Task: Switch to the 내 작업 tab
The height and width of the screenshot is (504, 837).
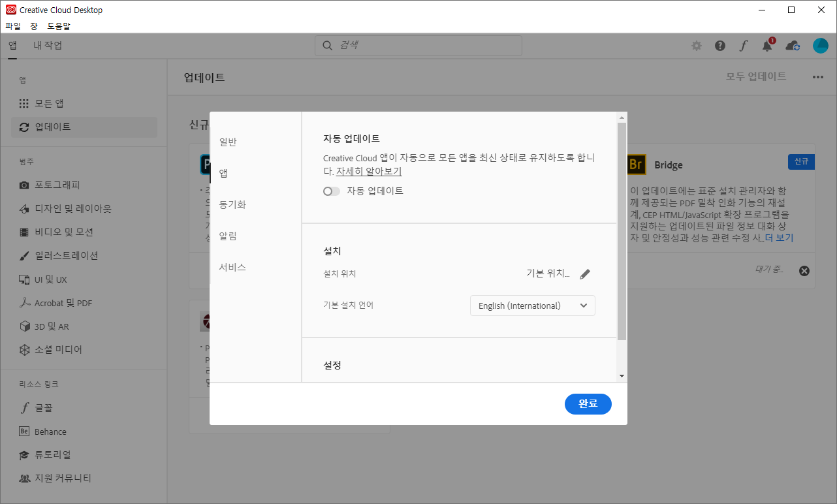Action: (48, 46)
